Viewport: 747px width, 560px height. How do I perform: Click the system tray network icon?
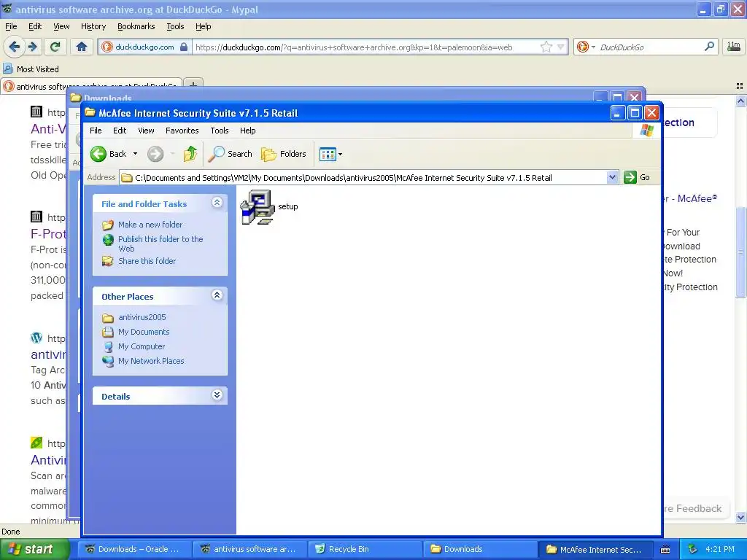(693, 549)
